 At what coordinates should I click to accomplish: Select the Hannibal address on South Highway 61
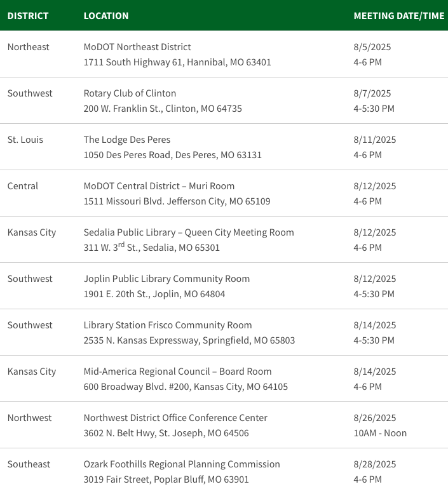point(177,62)
